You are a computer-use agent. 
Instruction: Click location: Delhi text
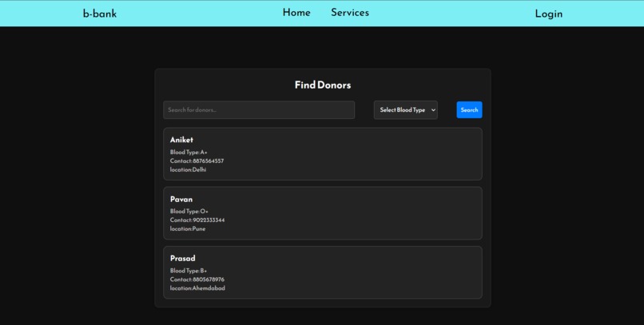tap(188, 169)
